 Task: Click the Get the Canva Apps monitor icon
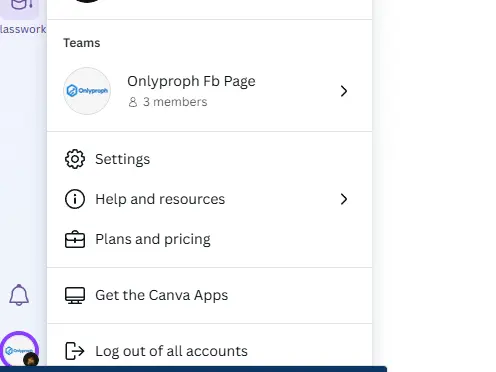pyautogui.click(x=75, y=295)
